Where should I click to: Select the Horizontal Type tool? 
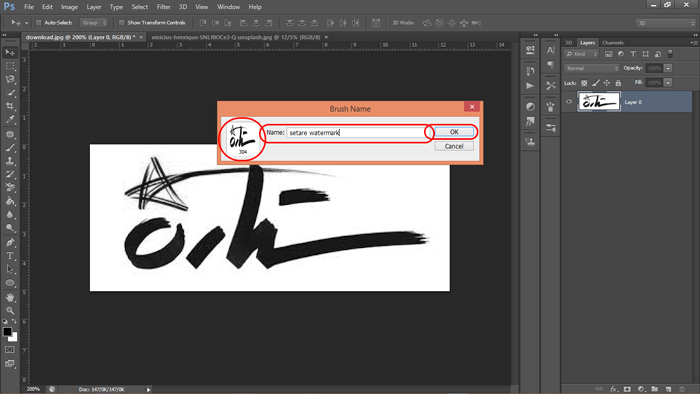pos(10,256)
